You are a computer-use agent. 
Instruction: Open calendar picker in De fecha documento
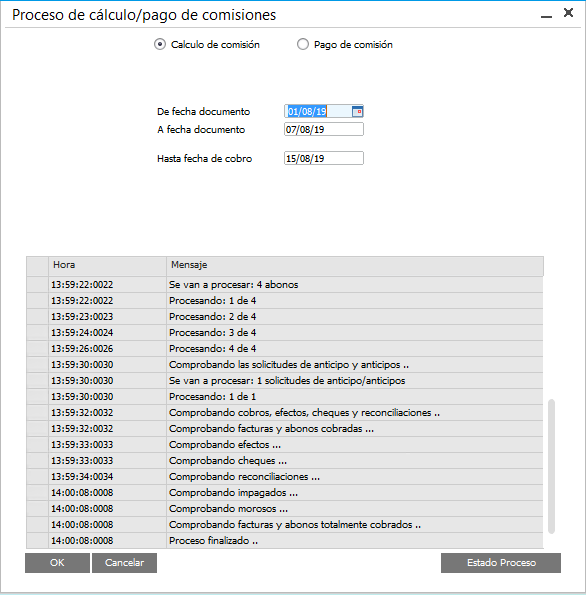pos(357,112)
